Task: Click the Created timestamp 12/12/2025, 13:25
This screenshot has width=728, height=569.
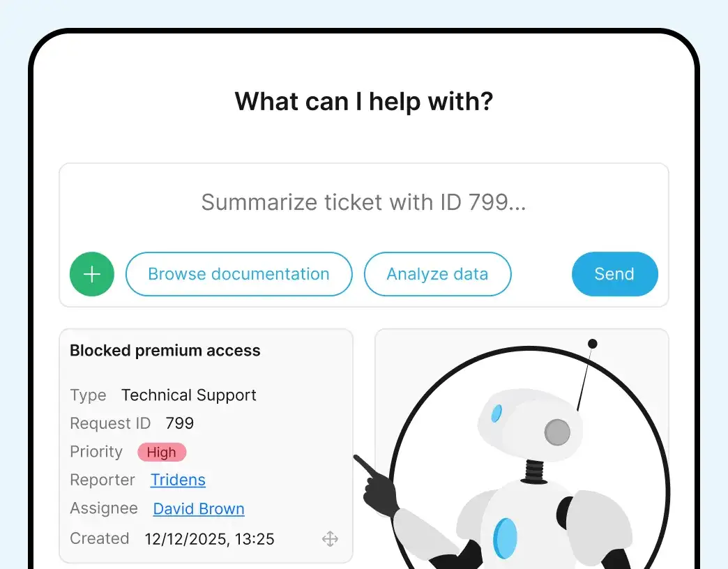Action: click(x=211, y=538)
